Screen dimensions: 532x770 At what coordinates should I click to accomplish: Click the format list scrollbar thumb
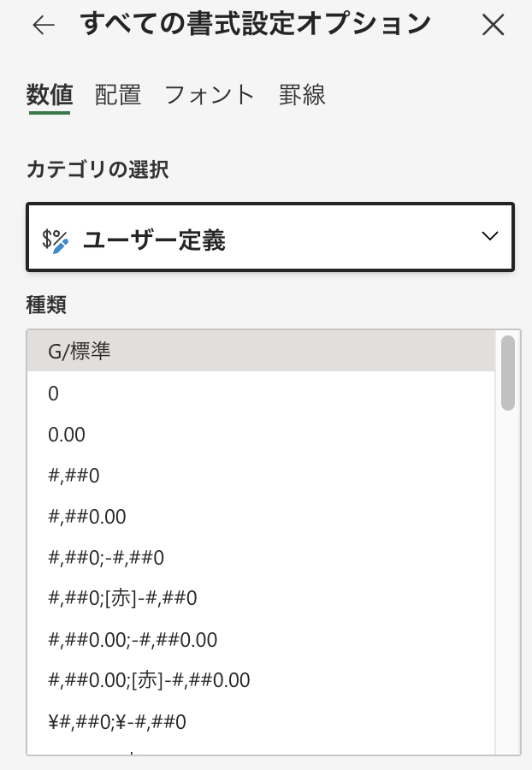tap(508, 372)
